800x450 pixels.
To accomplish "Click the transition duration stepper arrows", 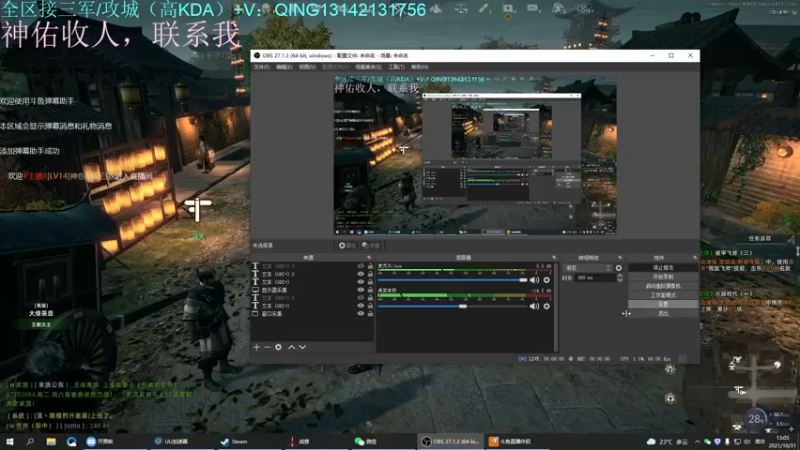I will 620,278.
